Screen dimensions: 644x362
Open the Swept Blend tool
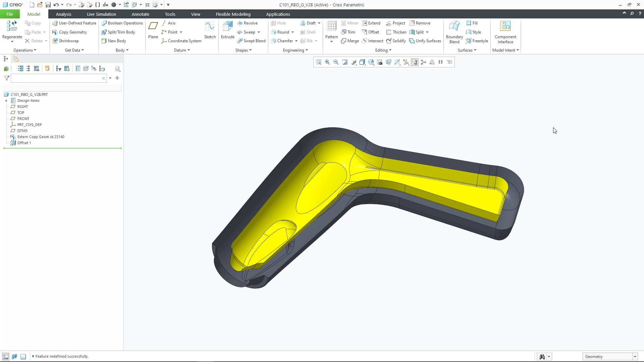[251, 41]
